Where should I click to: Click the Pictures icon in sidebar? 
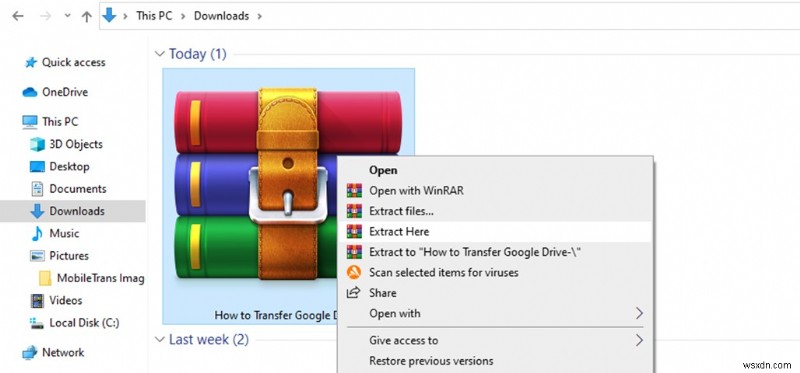click(37, 256)
